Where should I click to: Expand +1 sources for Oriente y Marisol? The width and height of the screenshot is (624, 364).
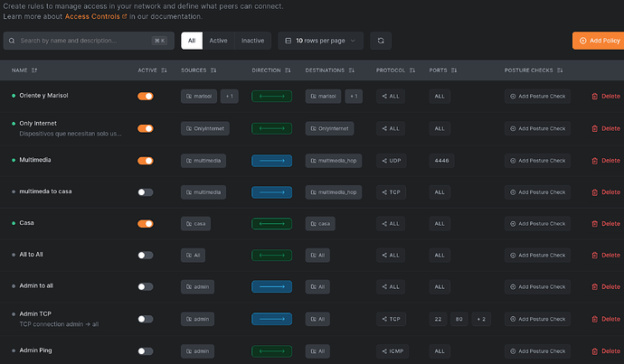point(229,97)
